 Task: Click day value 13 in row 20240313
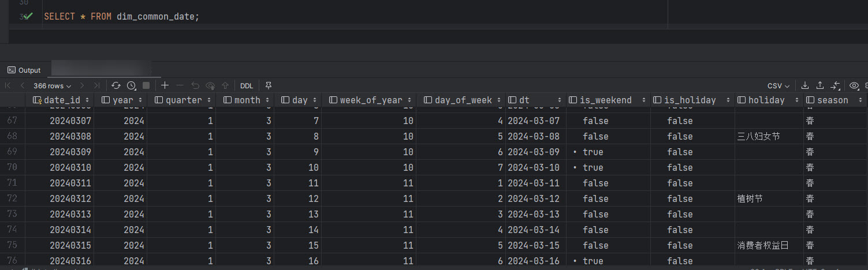(312, 214)
